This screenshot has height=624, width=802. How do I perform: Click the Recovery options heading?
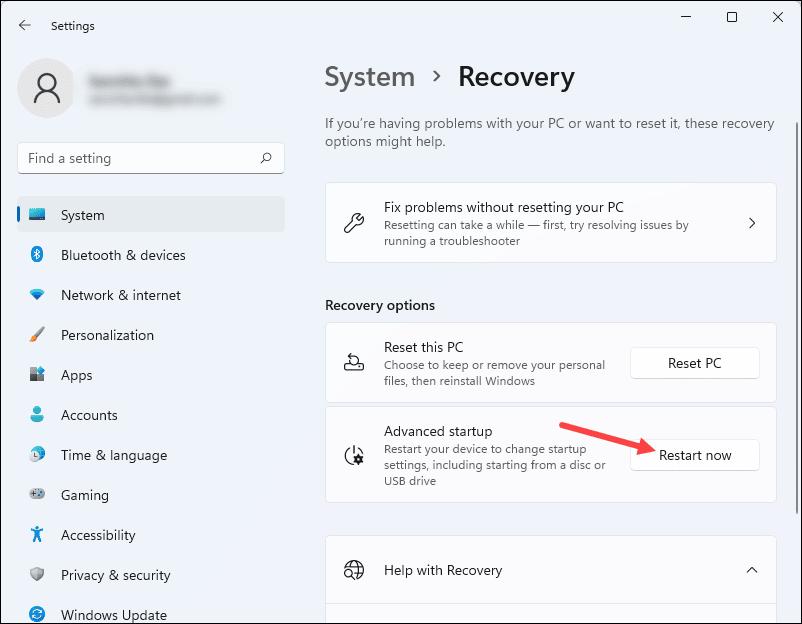[x=380, y=305]
